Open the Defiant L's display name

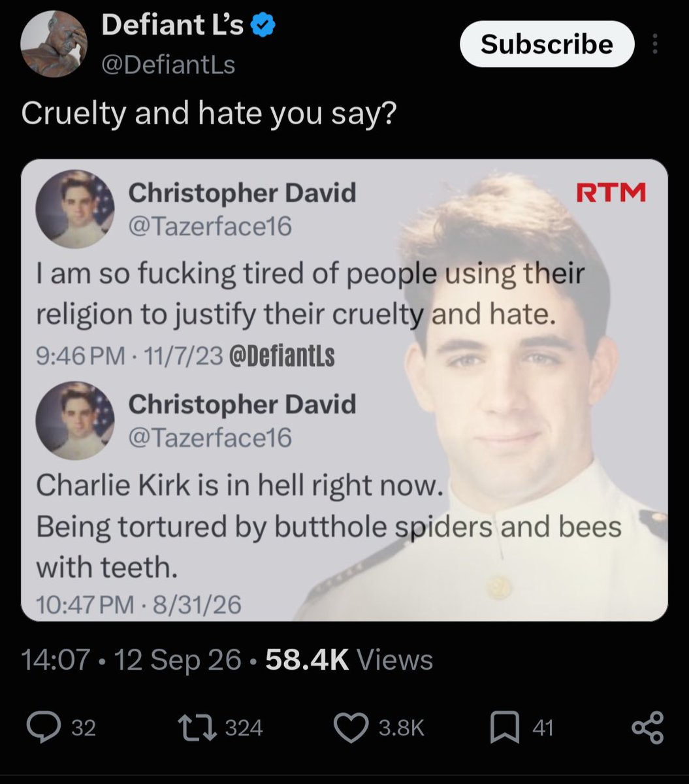[172, 26]
